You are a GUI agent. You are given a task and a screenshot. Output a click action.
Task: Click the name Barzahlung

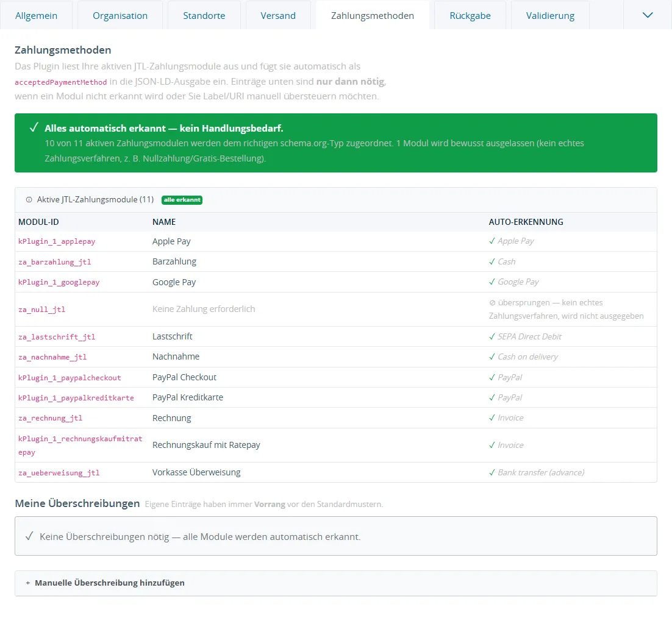tap(174, 261)
